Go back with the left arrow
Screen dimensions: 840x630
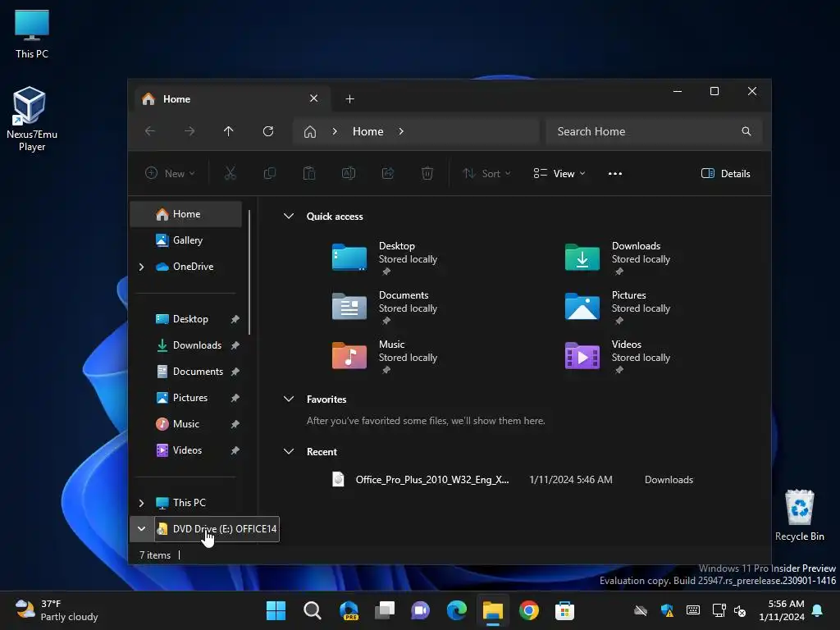point(150,131)
